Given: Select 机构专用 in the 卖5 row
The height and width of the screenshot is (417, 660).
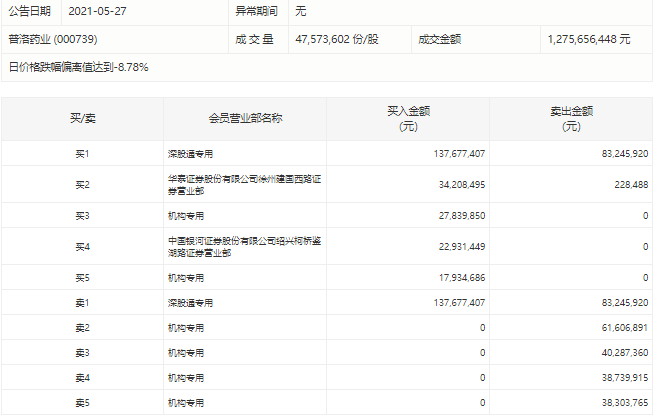Looking at the screenshot, I should (x=186, y=402).
